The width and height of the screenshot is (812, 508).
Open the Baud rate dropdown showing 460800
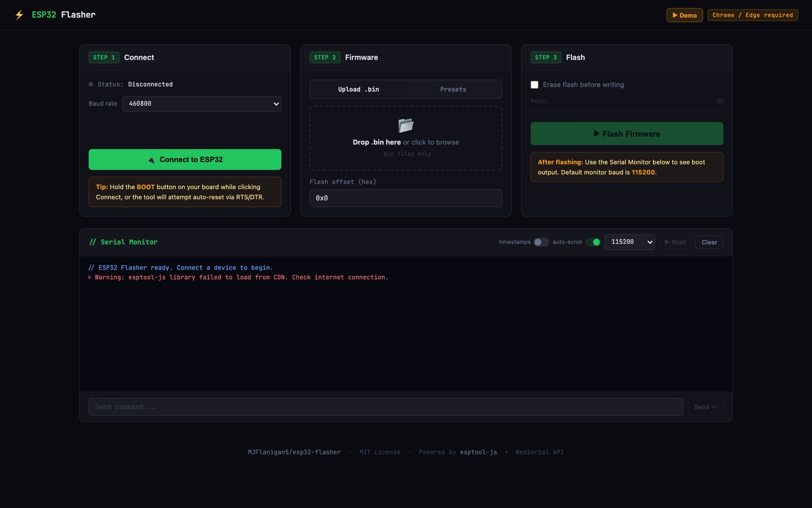(201, 103)
